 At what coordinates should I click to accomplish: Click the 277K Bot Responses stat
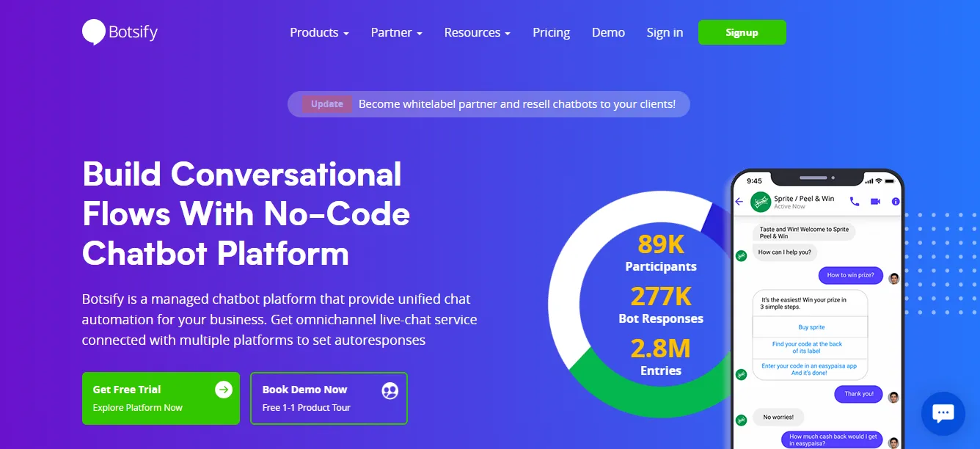click(x=661, y=304)
